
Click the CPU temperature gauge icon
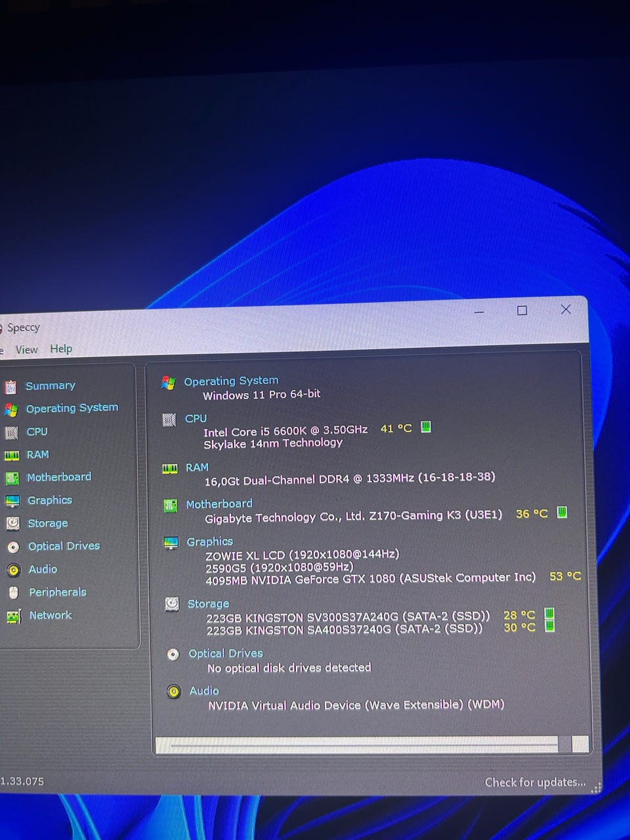(426, 427)
